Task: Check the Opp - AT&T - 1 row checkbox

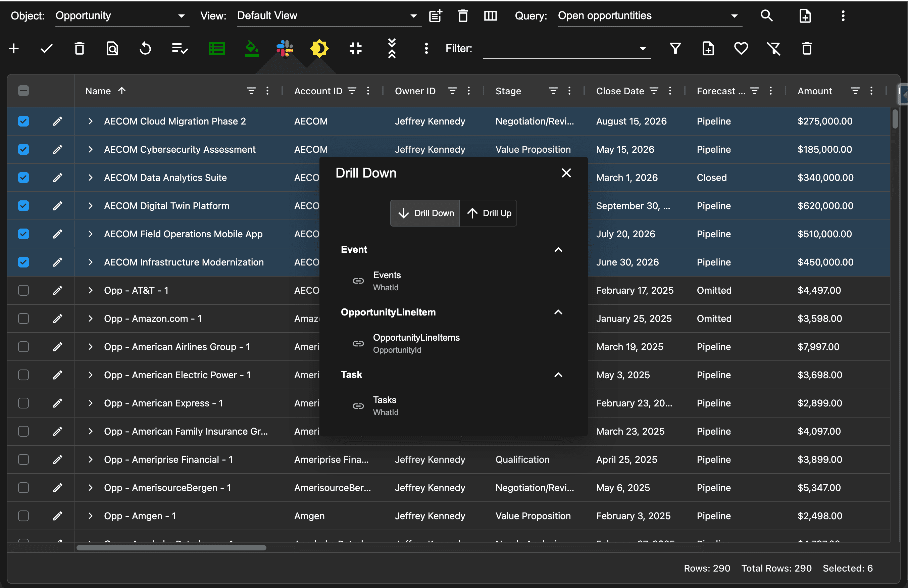Action: point(23,290)
